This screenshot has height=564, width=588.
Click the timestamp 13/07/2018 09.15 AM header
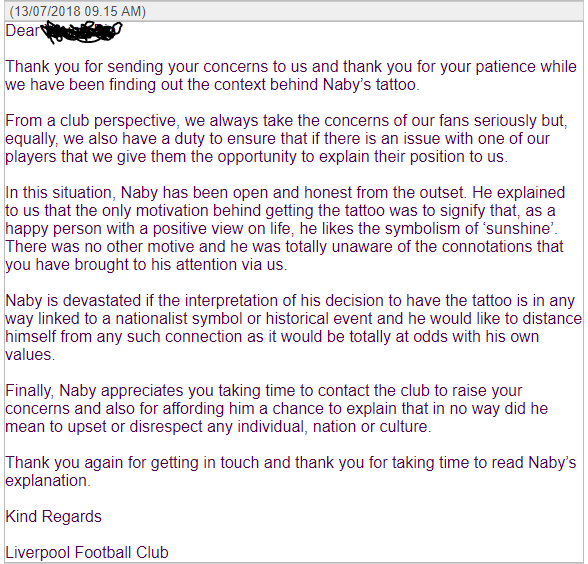pos(78,11)
